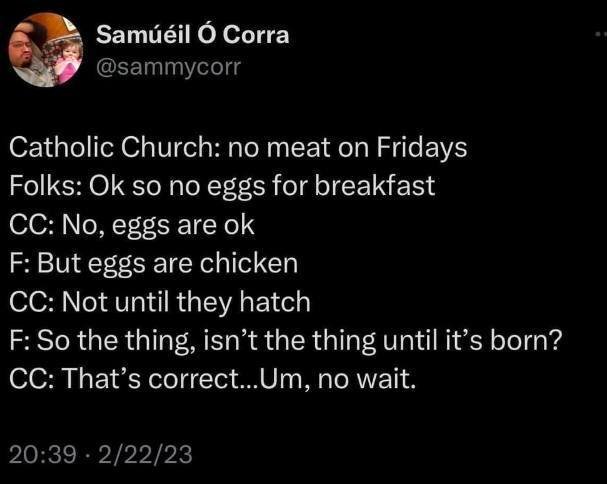Click the display name Samúéil Ó Corra
Screen dimensions: 607x484
[192, 35]
